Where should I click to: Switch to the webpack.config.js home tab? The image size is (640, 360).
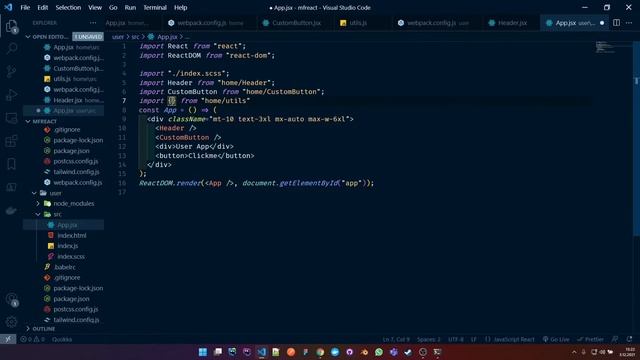[x=210, y=23]
